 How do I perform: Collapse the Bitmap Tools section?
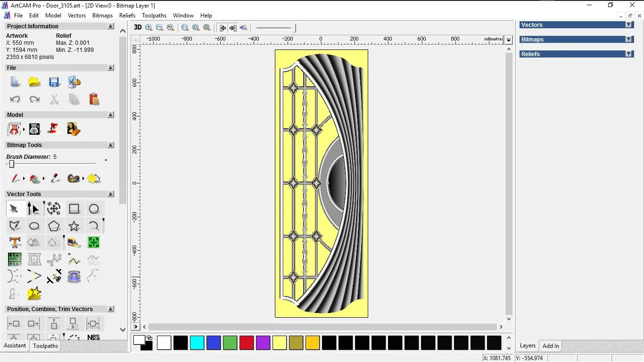(x=111, y=145)
